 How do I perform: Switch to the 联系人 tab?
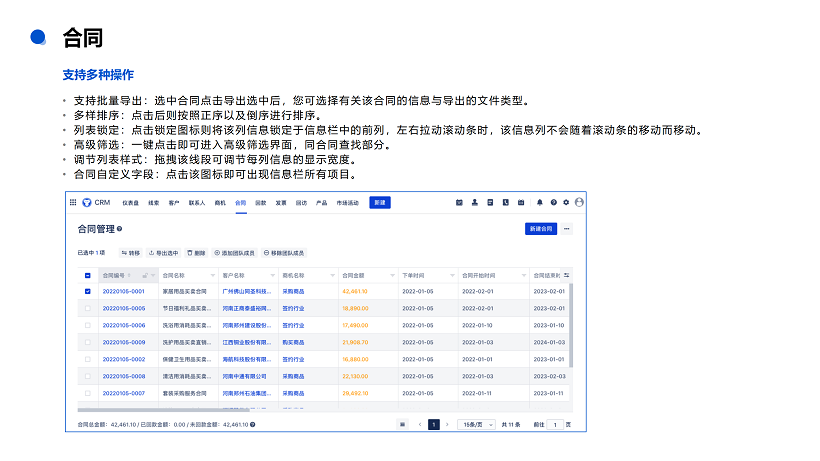click(197, 203)
